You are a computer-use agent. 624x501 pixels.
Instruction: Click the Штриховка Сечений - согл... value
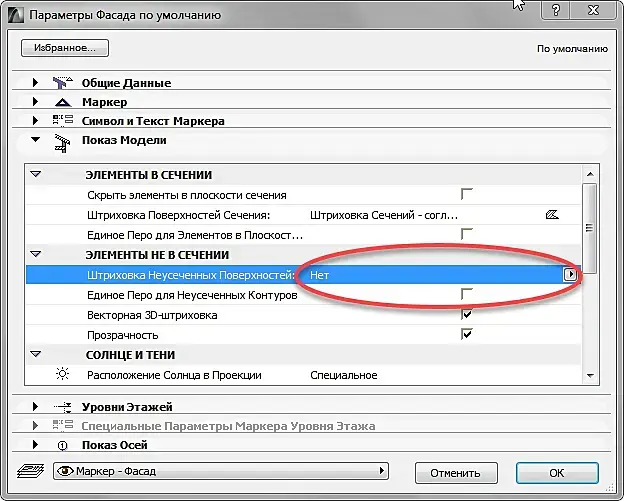point(384,215)
